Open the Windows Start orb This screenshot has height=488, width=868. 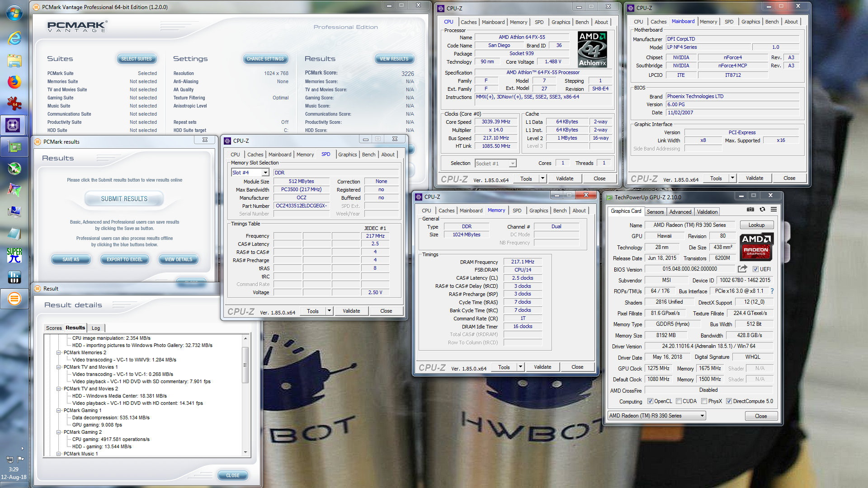pos(14,13)
